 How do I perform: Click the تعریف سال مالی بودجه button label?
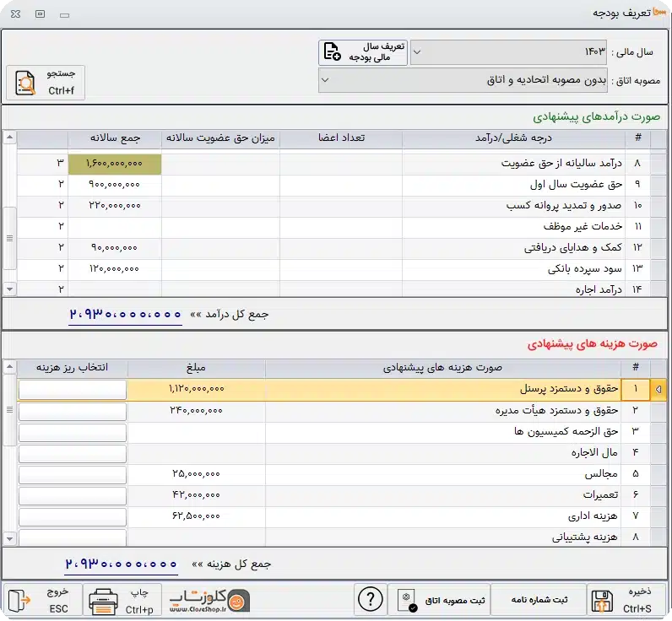coord(377,51)
